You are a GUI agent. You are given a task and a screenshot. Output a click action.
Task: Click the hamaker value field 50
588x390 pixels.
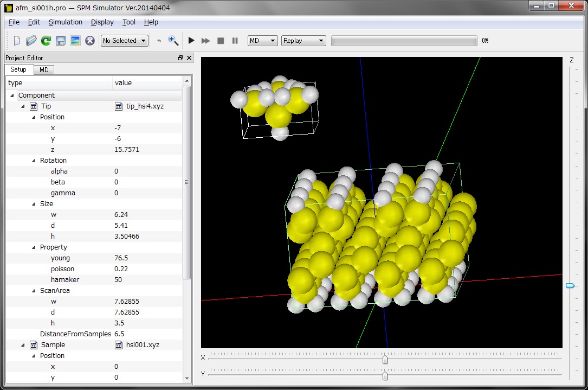[x=118, y=280]
